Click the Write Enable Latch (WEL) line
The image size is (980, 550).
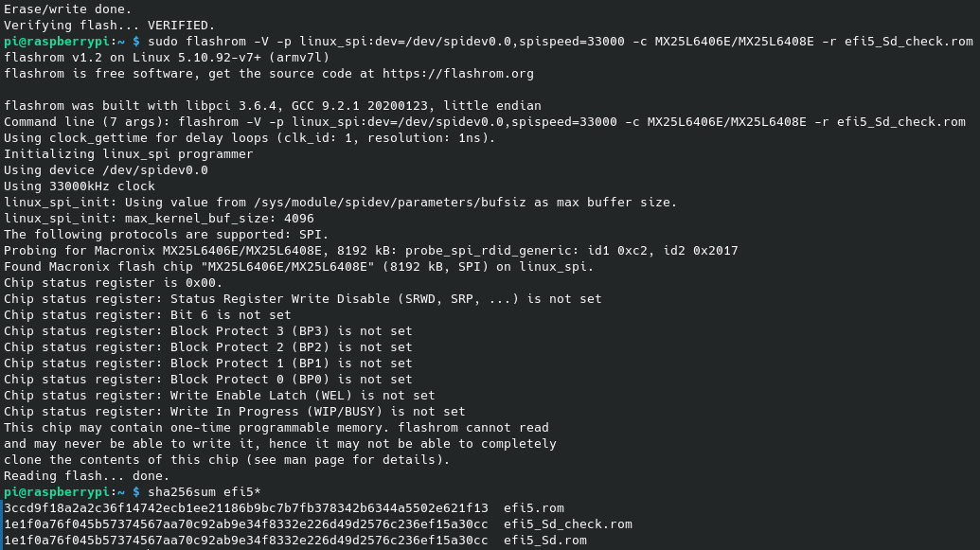pos(220,396)
